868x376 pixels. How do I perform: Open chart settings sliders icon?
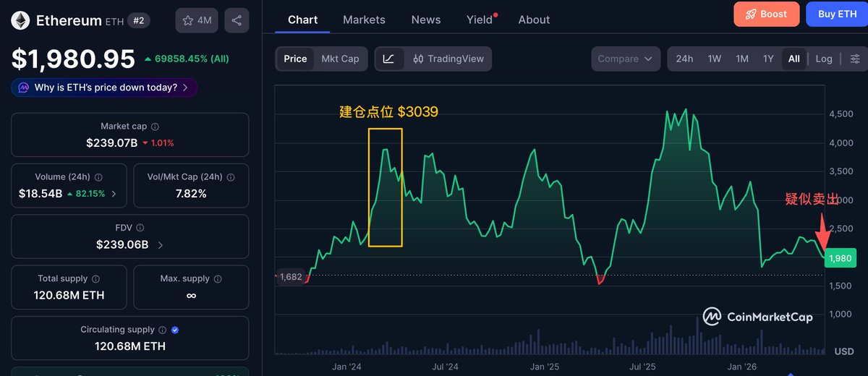click(x=856, y=59)
